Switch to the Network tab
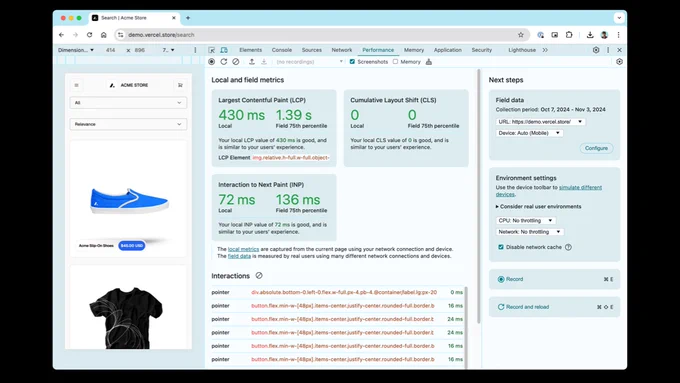Image resolution: width=680 pixels, height=383 pixels. (x=342, y=50)
